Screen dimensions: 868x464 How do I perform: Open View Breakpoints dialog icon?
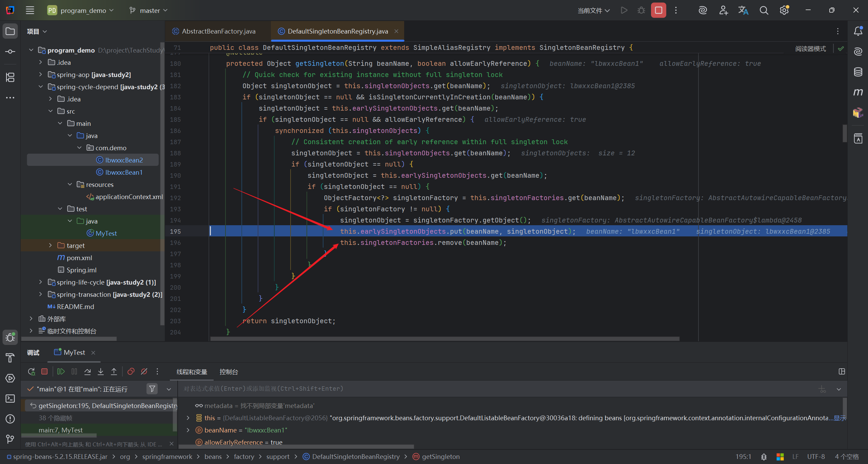pos(131,372)
